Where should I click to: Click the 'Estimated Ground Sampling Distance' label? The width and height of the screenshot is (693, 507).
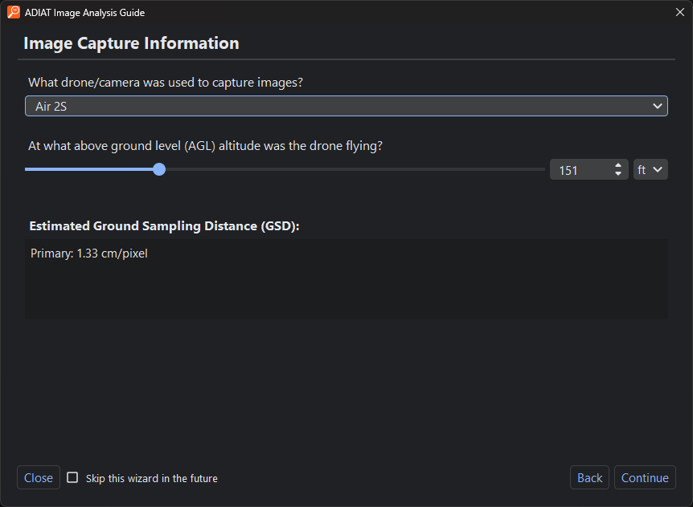(164, 226)
